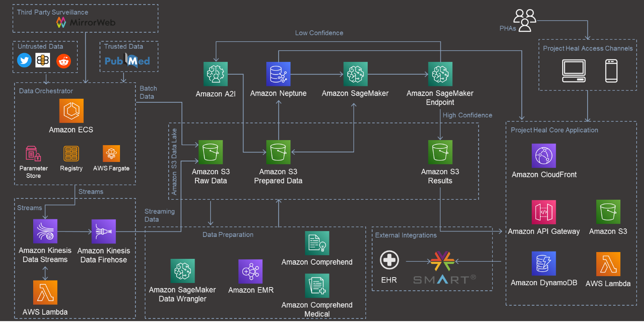Select the 'Amazon Neptune' label
This screenshot has width=644, height=323.
click(278, 94)
